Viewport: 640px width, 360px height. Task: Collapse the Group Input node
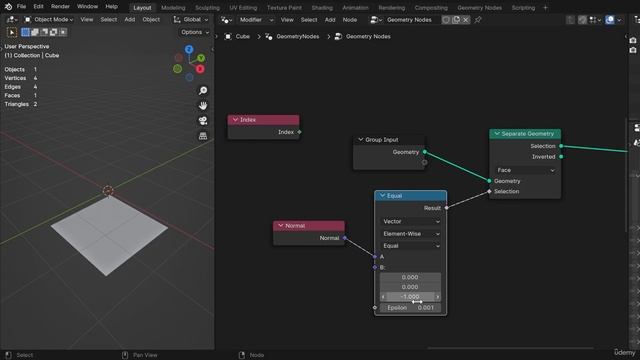point(361,140)
